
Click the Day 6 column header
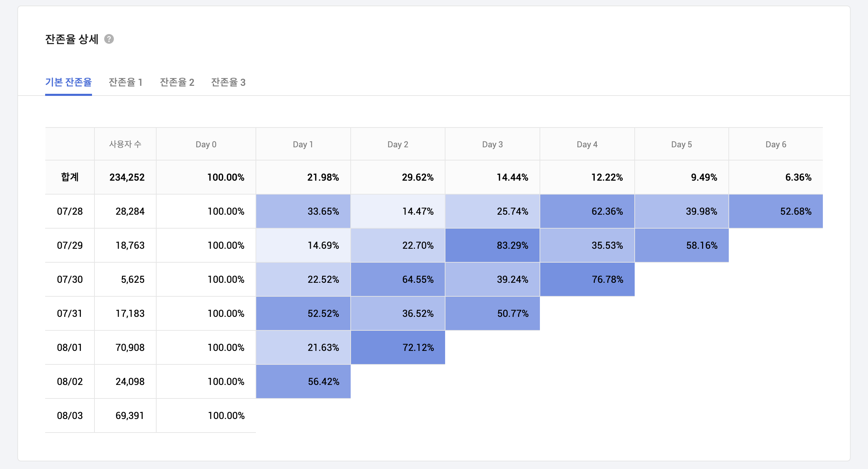coord(776,145)
